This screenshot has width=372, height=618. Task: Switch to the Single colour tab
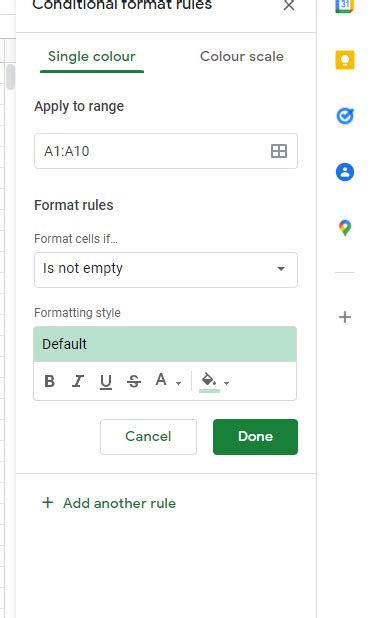[x=92, y=57]
